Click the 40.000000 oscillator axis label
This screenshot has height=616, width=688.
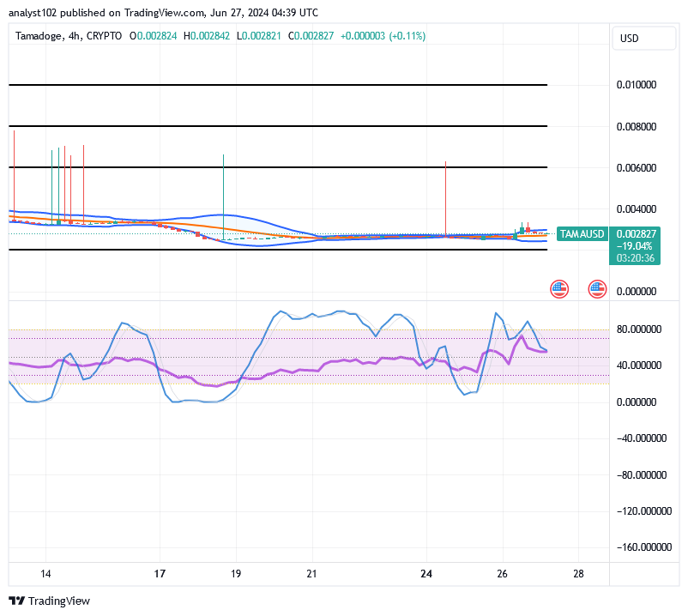639,365
